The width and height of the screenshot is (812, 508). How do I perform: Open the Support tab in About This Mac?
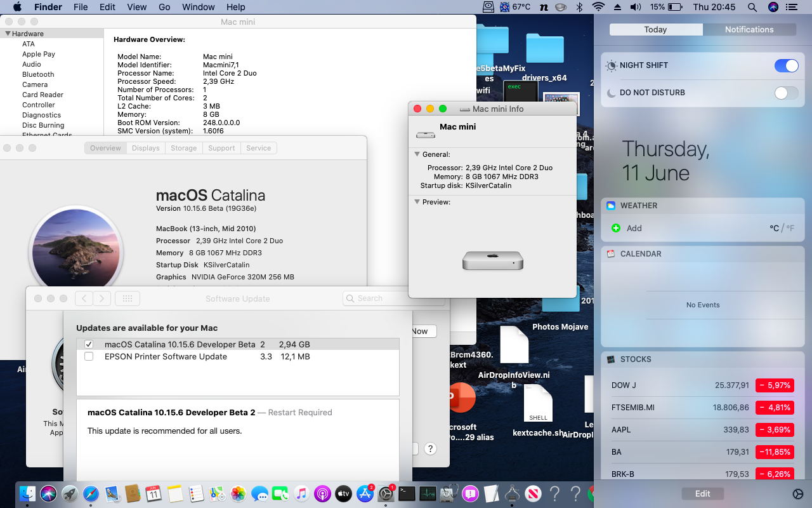point(221,148)
